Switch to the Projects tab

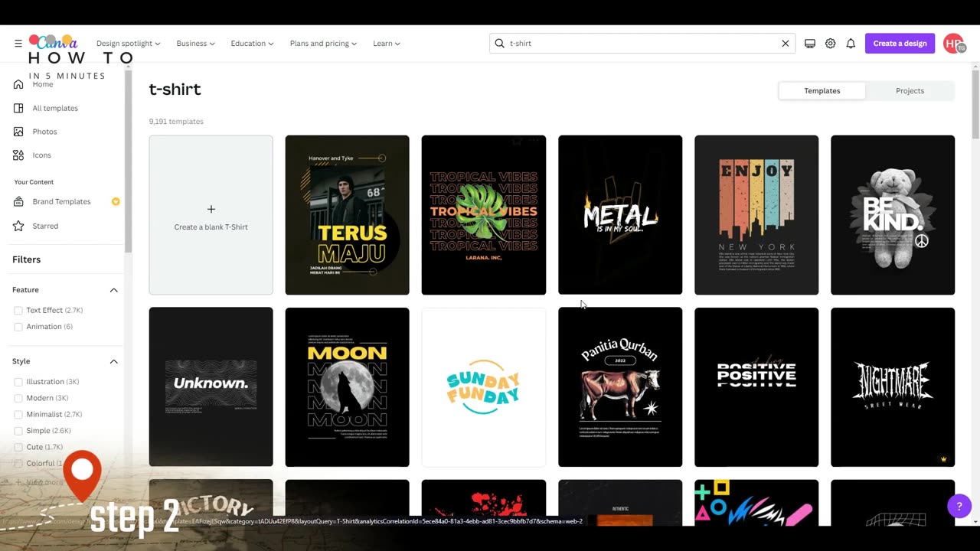[x=910, y=91]
